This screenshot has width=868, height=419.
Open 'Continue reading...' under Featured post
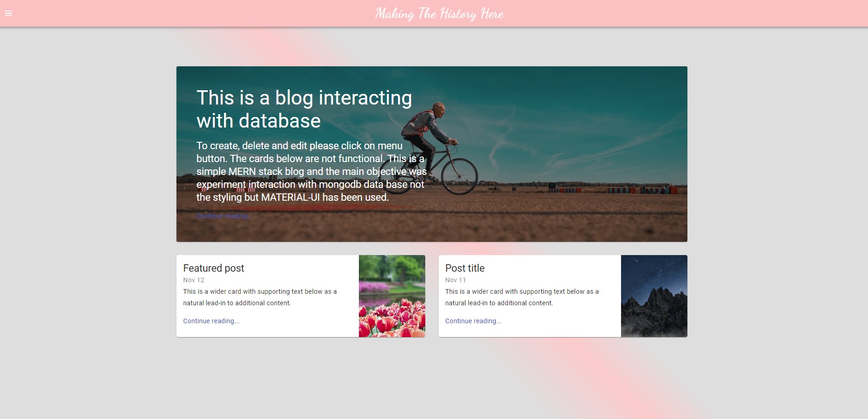tap(211, 321)
